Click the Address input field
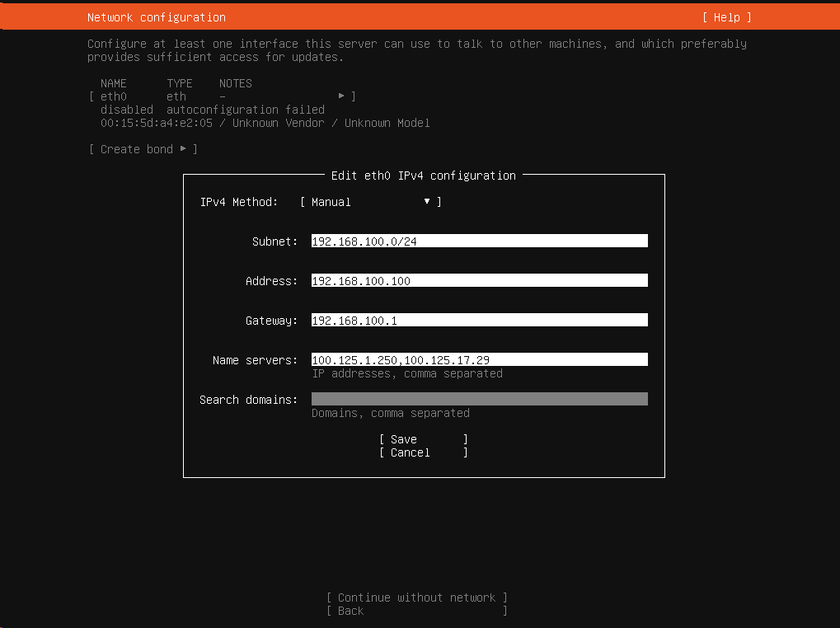 pyautogui.click(x=480, y=280)
